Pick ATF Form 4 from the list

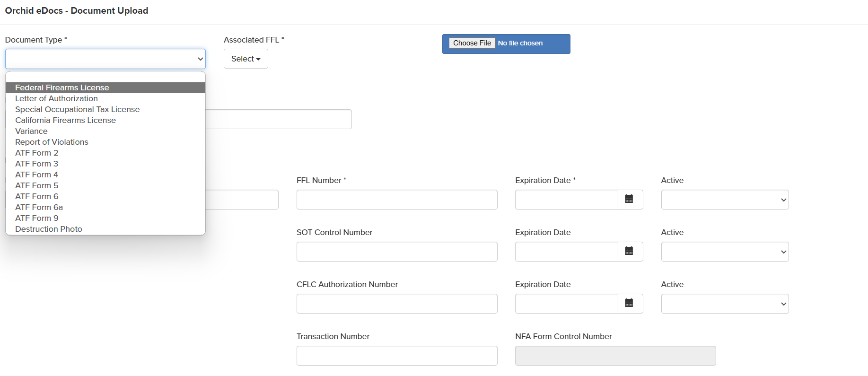click(36, 175)
